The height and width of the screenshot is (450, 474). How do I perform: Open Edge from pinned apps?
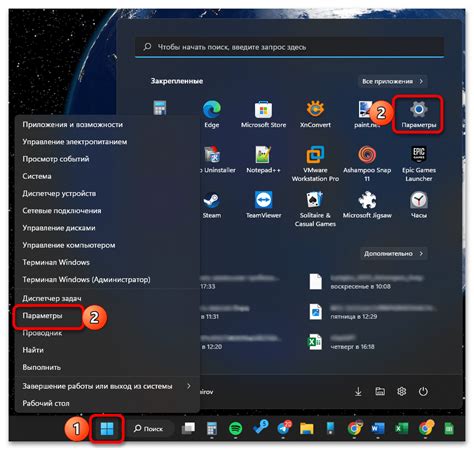pyautogui.click(x=211, y=114)
